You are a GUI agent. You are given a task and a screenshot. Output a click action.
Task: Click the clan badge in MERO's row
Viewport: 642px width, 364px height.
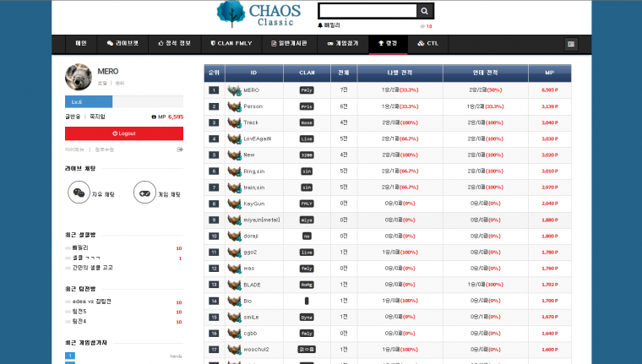(307, 90)
